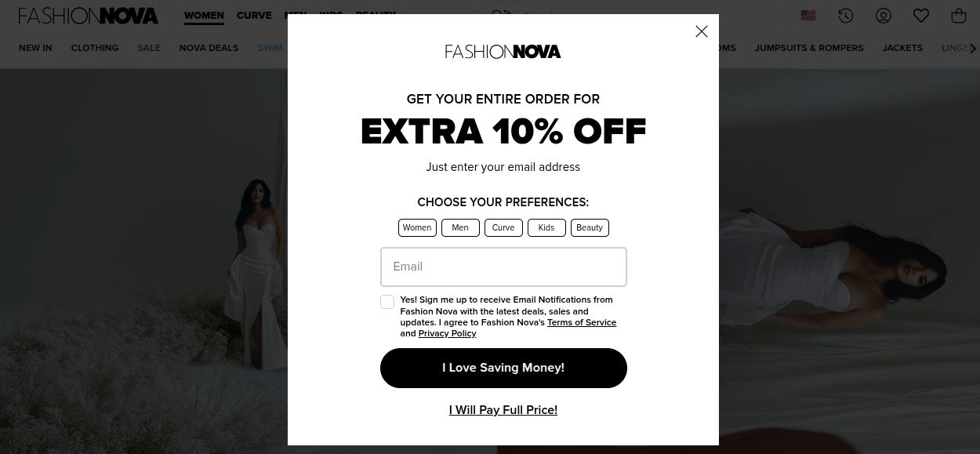
Task: Dismiss the discount popup with the X
Action: [x=701, y=31]
